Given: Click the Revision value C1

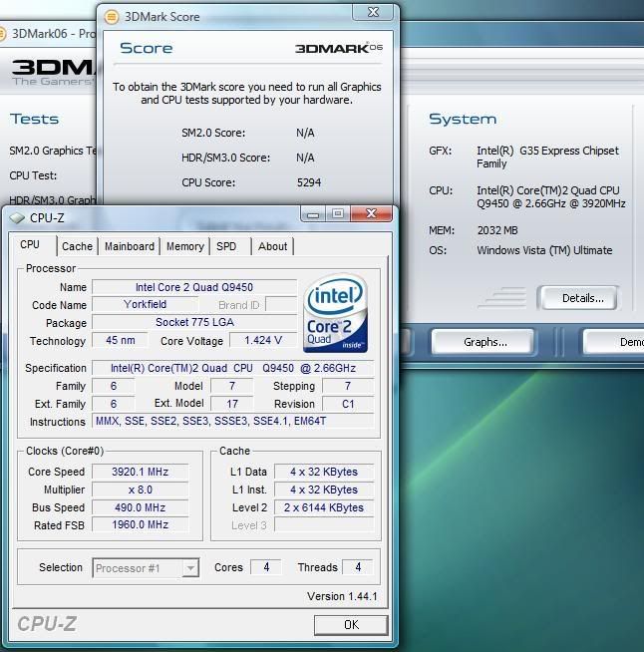Looking at the screenshot, I should (x=348, y=404).
